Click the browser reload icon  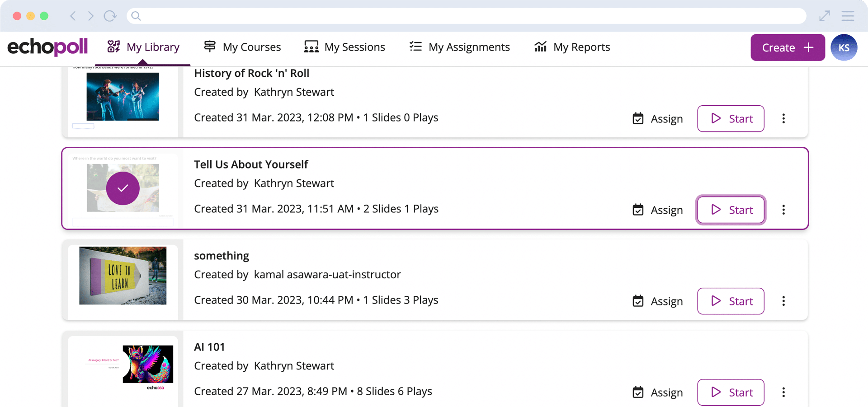[110, 16]
